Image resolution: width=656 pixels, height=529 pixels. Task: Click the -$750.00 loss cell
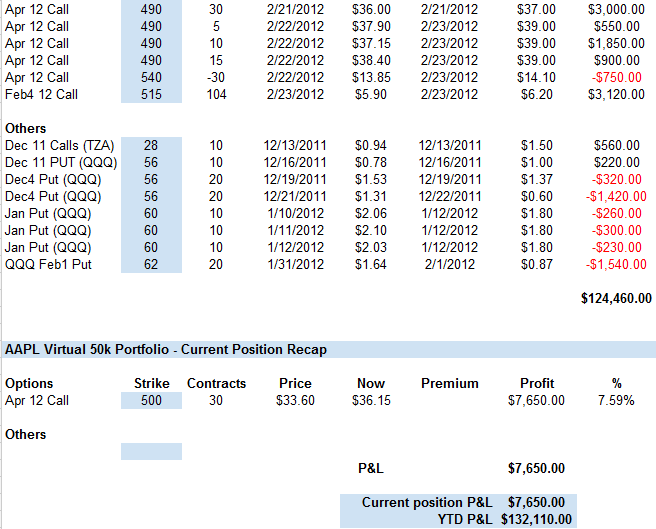(624, 77)
